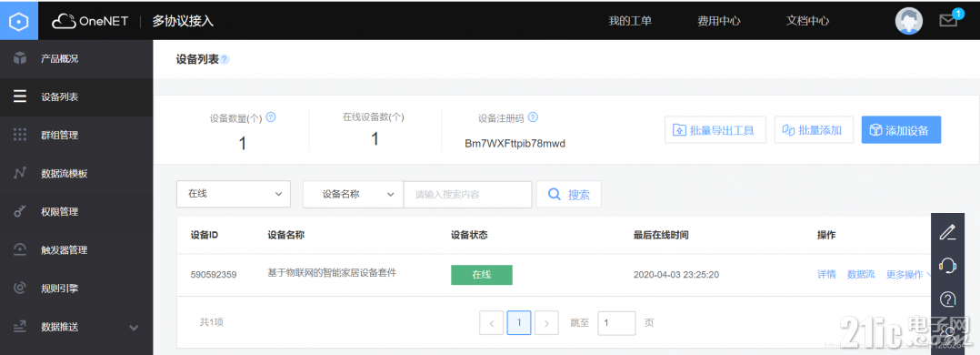This screenshot has height=355, width=980.
Task: Click help icon beside 设备数量(个)
Action: (x=271, y=117)
